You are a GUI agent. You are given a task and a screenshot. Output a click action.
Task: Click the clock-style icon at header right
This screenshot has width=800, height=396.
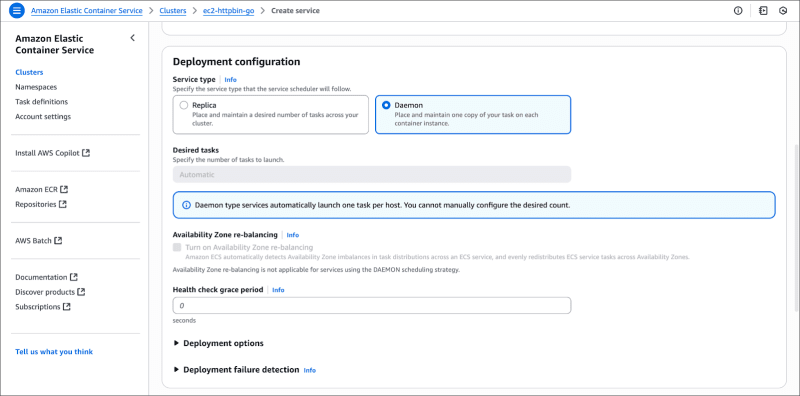click(783, 11)
